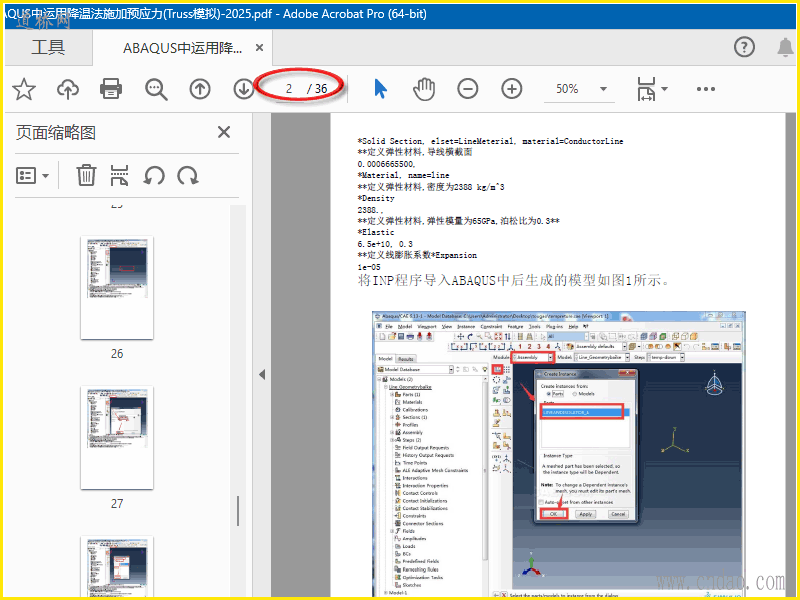Image resolution: width=800 pixels, height=600 pixels.
Task: Collapse the navigation pane with left arrow
Action: [x=262, y=374]
